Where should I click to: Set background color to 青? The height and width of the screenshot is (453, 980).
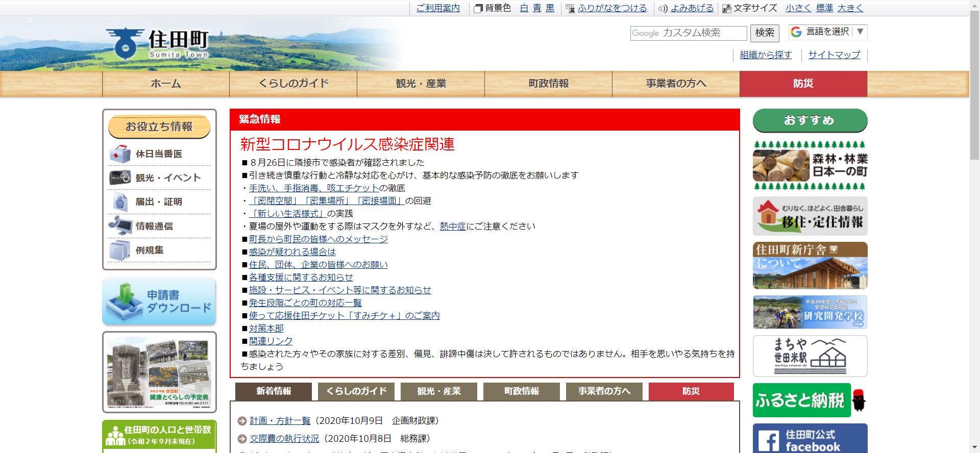coord(537,8)
